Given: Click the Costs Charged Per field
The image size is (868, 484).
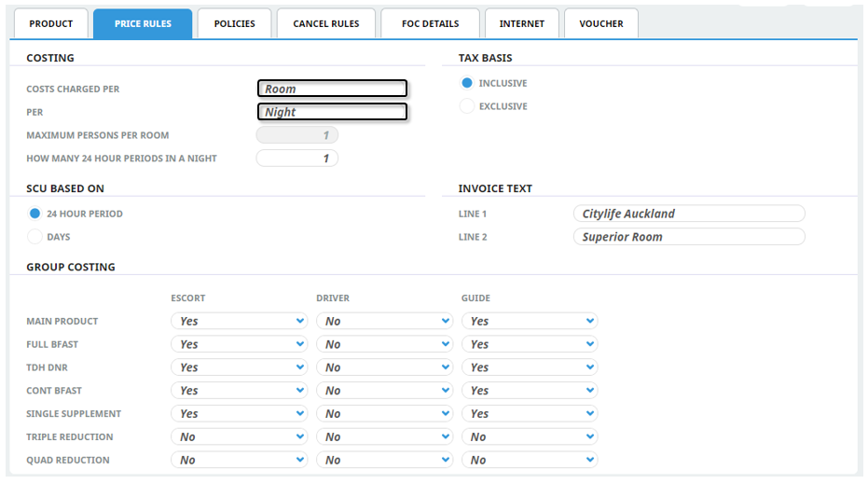Looking at the screenshot, I should [332, 89].
